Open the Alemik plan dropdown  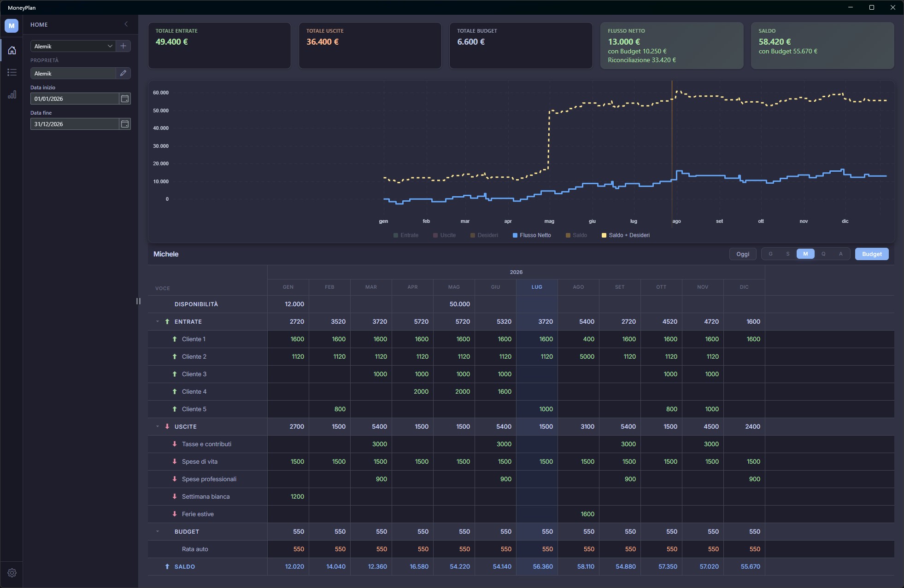click(73, 46)
